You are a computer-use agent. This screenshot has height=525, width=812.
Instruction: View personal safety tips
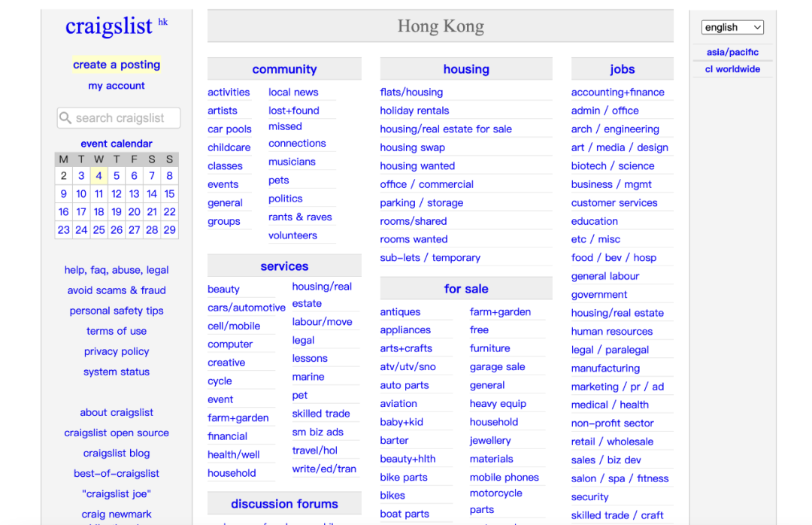coord(117,311)
